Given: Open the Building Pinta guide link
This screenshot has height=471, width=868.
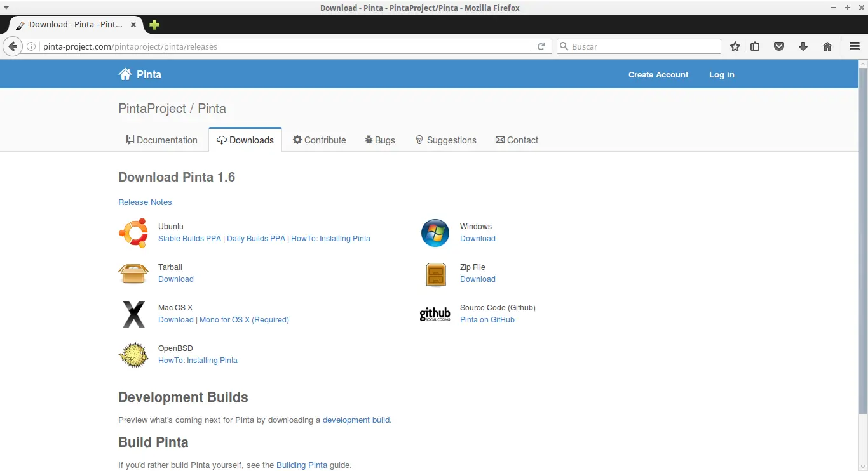Looking at the screenshot, I should tap(302, 465).
